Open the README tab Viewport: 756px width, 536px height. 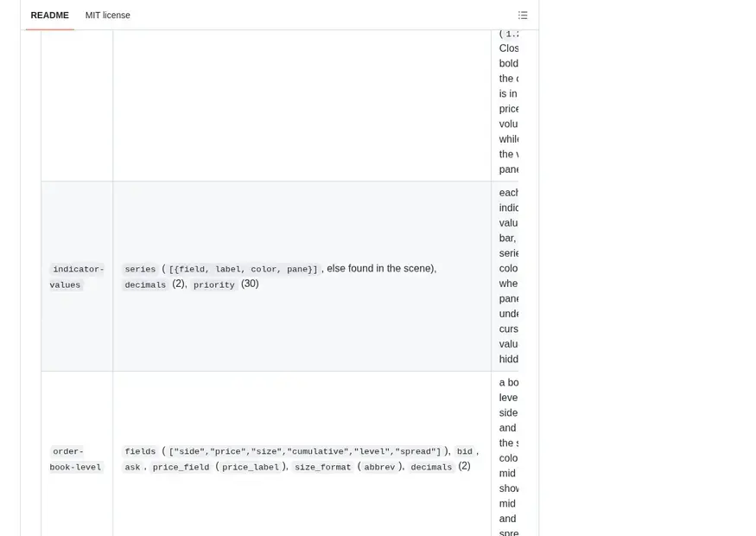point(49,16)
